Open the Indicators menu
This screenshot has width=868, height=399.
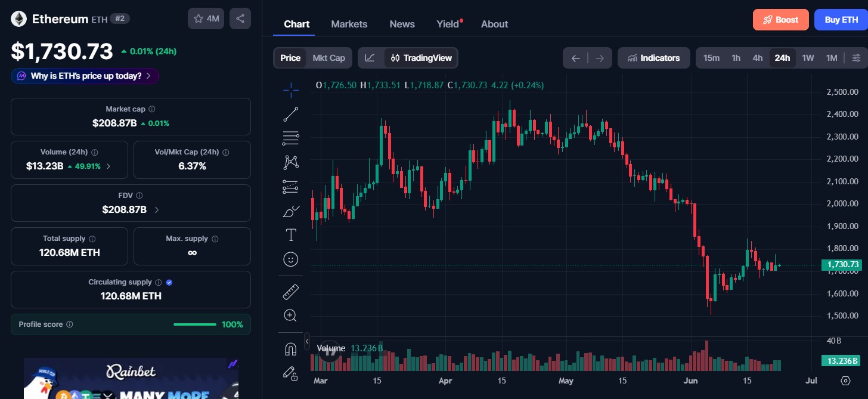pyautogui.click(x=654, y=58)
